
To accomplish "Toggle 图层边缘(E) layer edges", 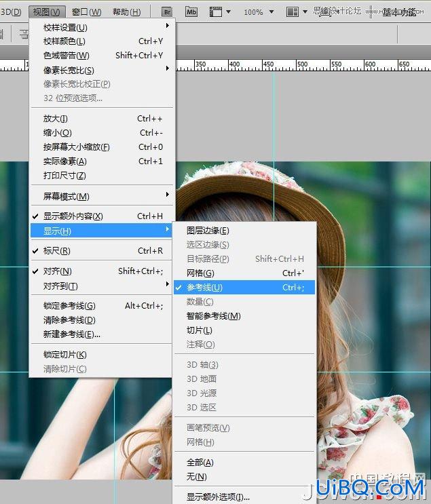I will (x=244, y=231).
